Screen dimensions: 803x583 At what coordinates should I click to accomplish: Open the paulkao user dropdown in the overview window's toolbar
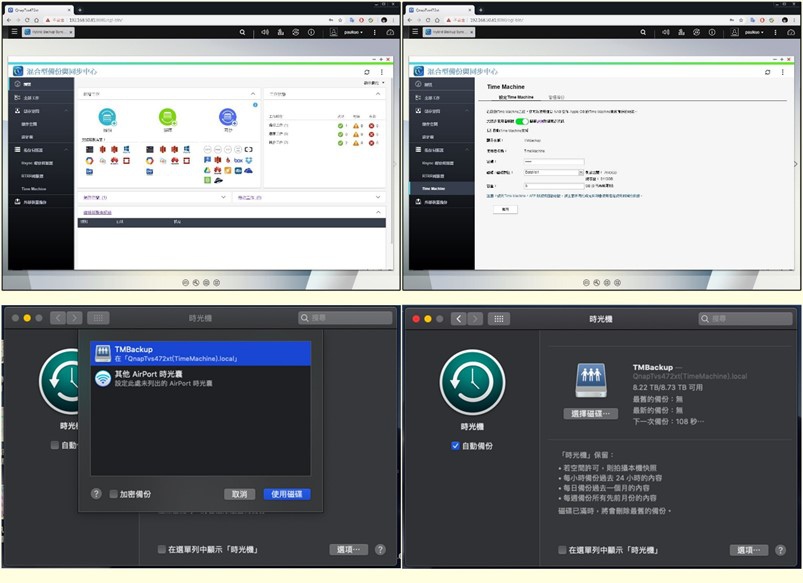pyautogui.click(x=353, y=32)
